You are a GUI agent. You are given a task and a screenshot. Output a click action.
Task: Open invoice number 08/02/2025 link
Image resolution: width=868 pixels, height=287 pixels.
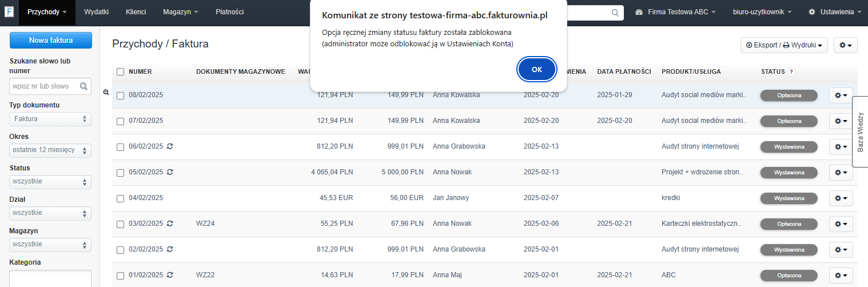pyautogui.click(x=146, y=95)
